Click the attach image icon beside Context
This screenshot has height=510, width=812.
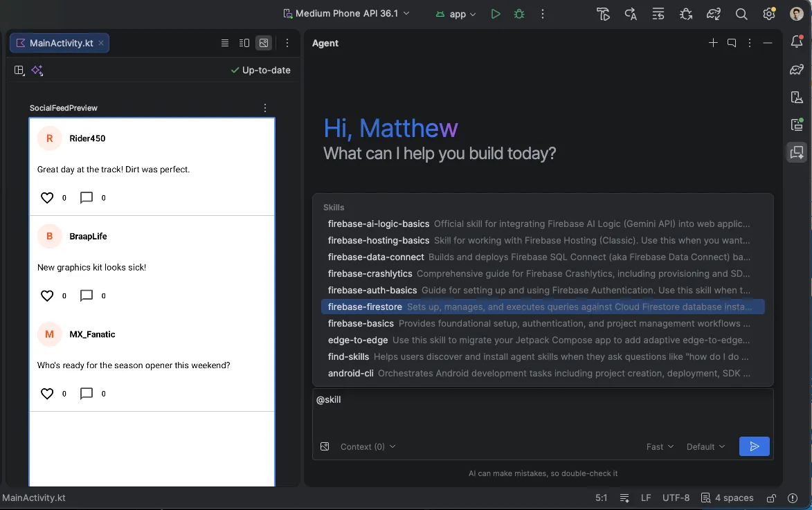tap(325, 446)
